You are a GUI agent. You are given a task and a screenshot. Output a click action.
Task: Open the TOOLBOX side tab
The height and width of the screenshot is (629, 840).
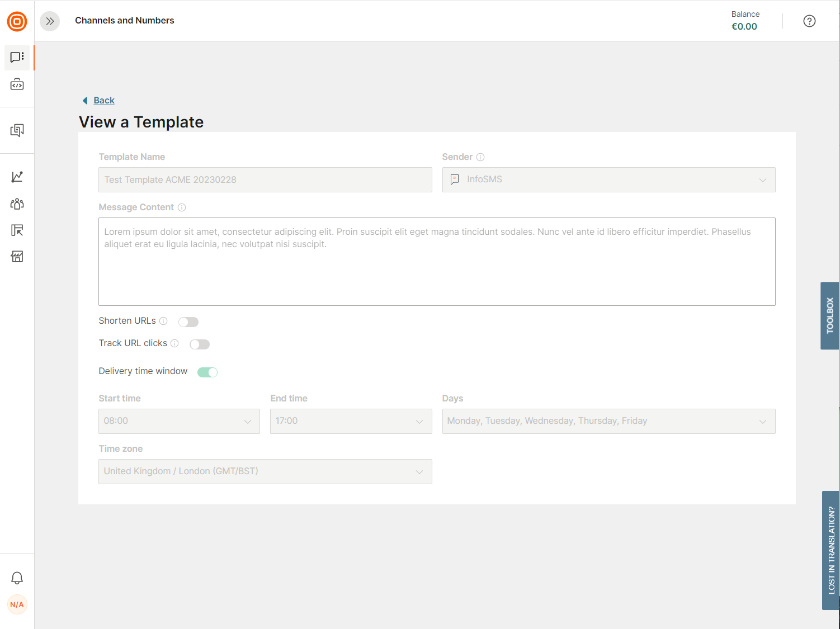829,315
